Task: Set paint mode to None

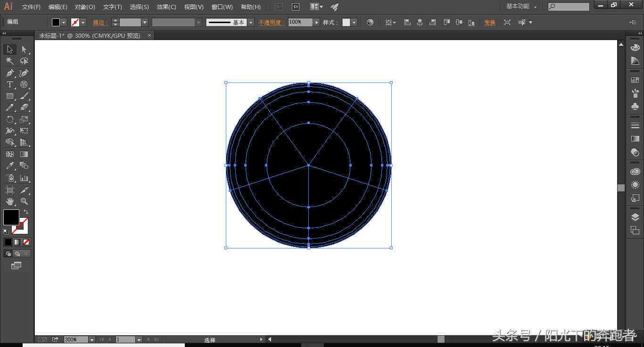Action: pyautogui.click(x=26, y=242)
